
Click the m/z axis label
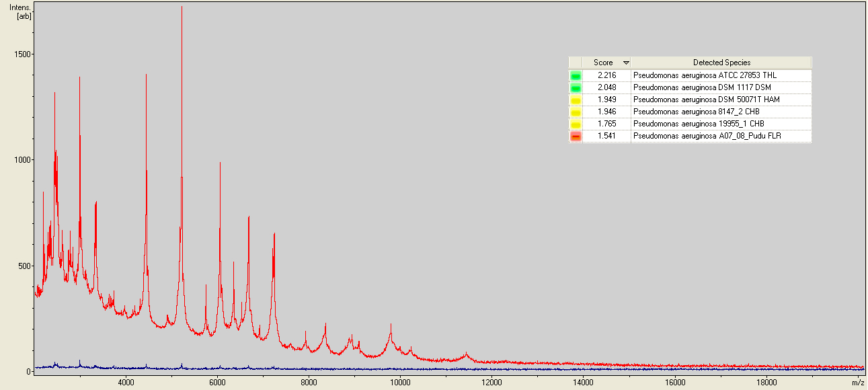[857, 383]
